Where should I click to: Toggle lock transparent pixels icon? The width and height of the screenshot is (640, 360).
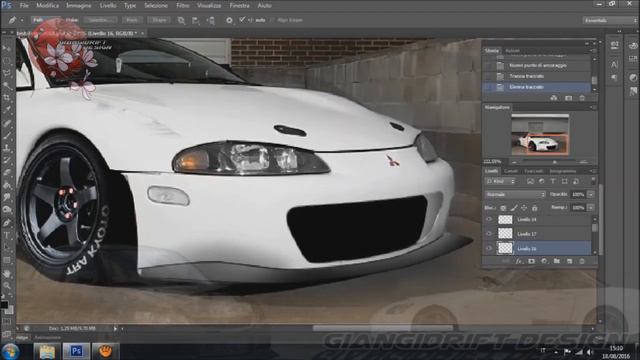click(x=503, y=208)
